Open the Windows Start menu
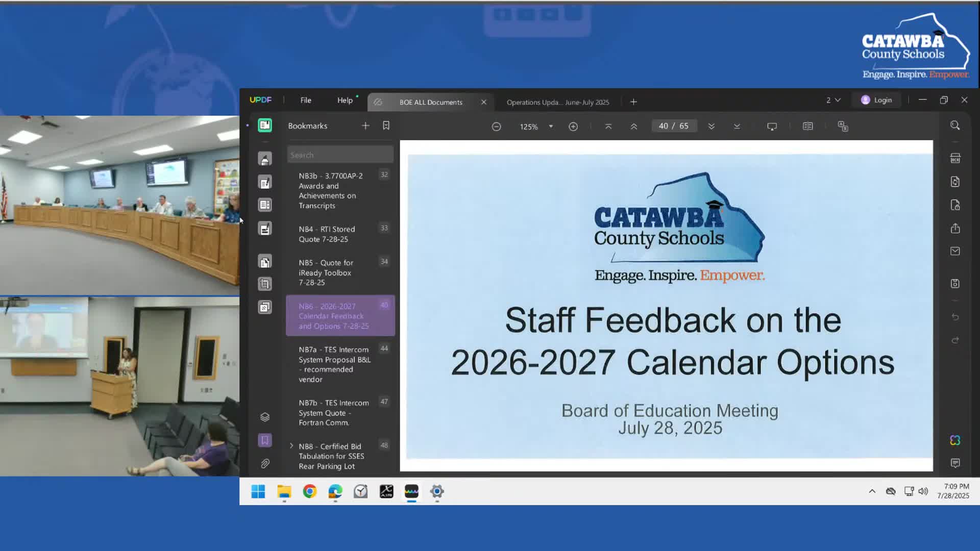Screen dimensions: 980x551 pos(258,492)
